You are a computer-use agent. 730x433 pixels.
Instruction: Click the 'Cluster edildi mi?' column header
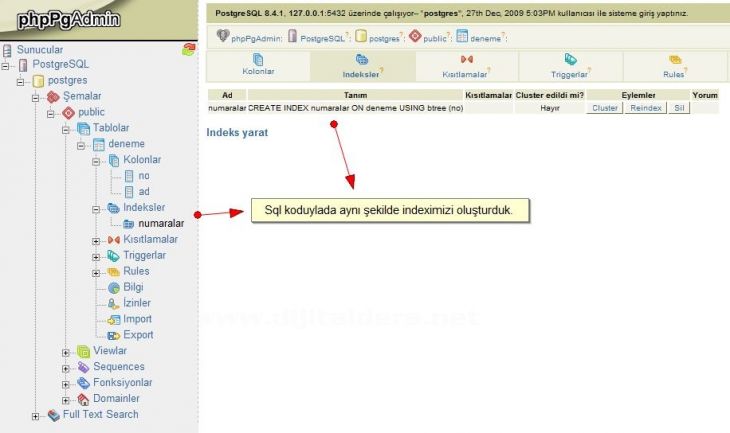(549, 95)
